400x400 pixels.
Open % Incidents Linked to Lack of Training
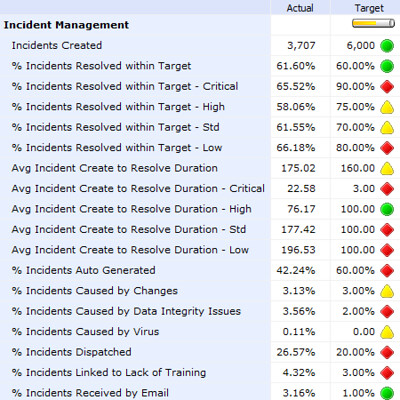click(109, 373)
